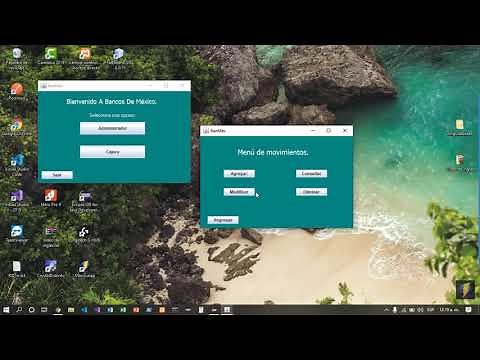
Task: Click the lightning-bolt icon above tray
Action: (x=465, y=289)
